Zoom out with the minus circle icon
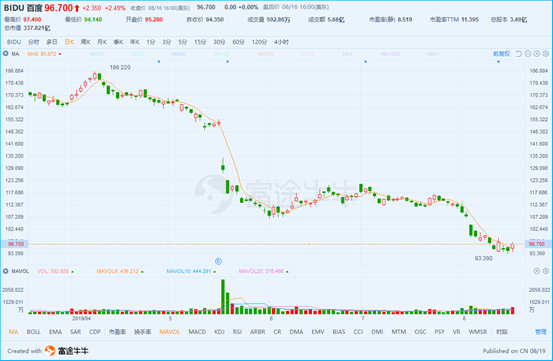The height and width of the screenshot is (361, 553). (x=528, y=54)
